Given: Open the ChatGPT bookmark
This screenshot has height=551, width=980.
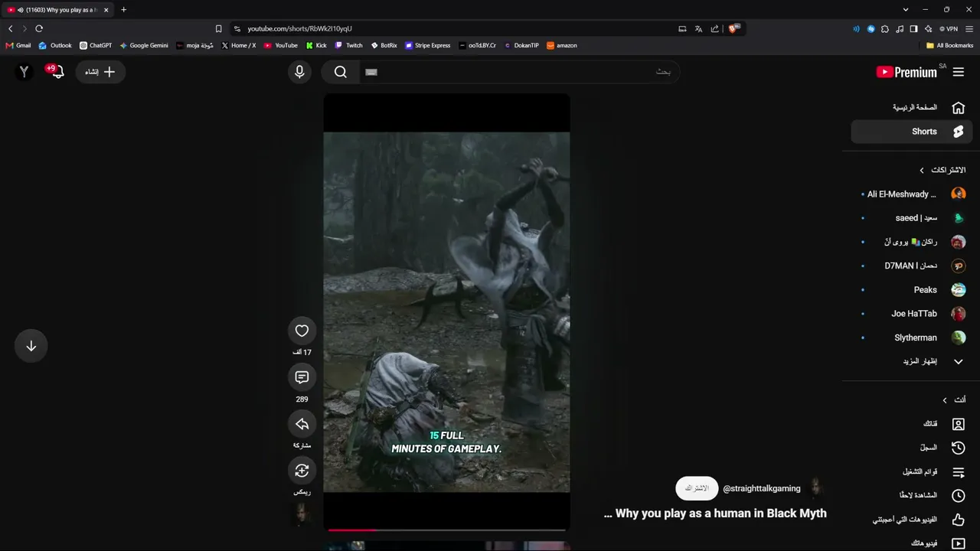Looking at the screenshot, I should coord(96,45).
